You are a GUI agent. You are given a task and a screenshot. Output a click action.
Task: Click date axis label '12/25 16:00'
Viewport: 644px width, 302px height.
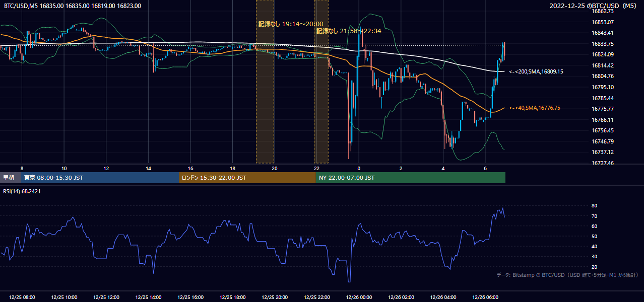click(190, 297)
